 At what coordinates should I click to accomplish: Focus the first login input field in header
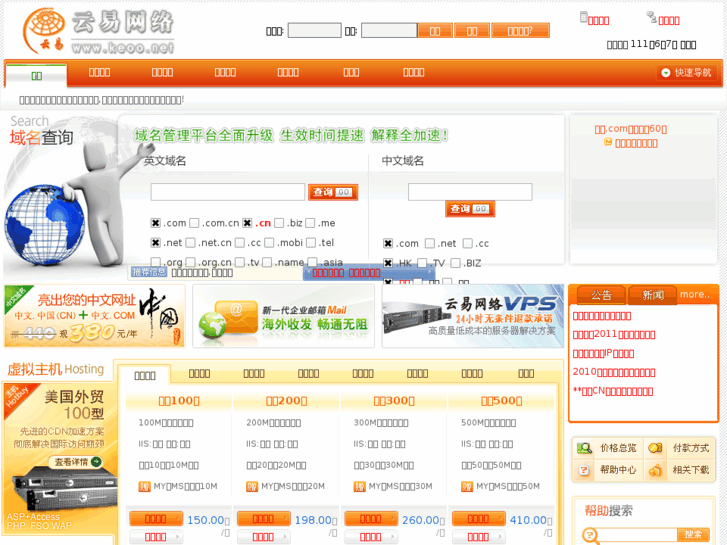(x=315, y=31)
